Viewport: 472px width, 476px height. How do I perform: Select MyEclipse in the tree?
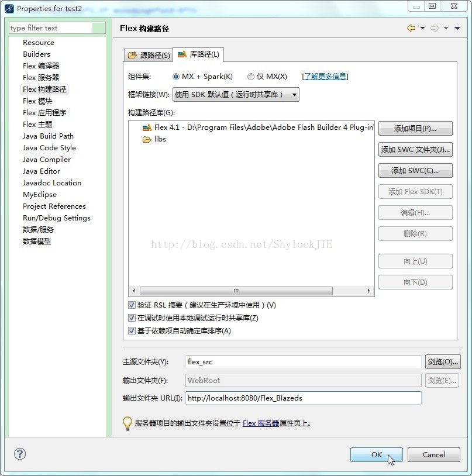tap(40, 195)
